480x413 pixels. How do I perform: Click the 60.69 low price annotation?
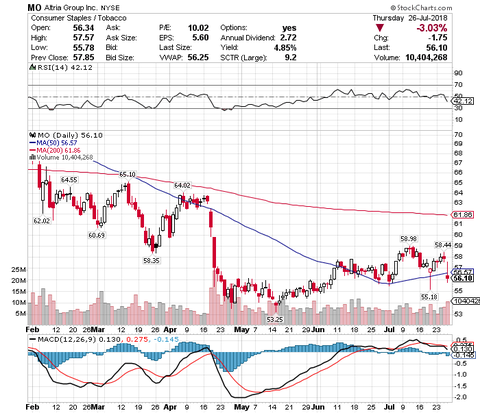tap(97, 235)
